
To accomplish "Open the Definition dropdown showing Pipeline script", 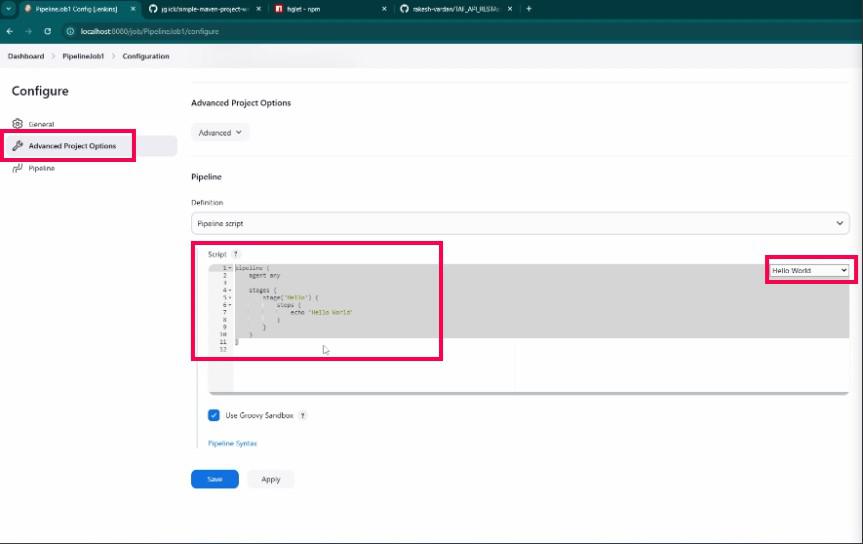I will (x=520, y=224).
